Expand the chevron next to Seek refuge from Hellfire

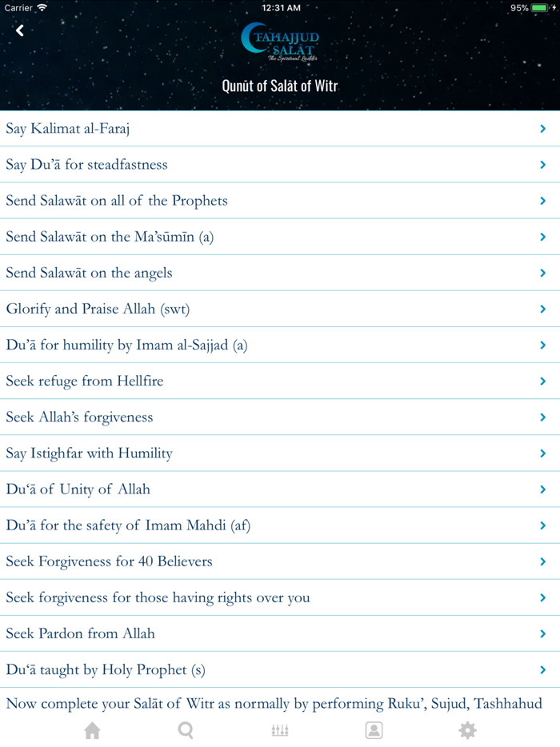click(542, 381)
